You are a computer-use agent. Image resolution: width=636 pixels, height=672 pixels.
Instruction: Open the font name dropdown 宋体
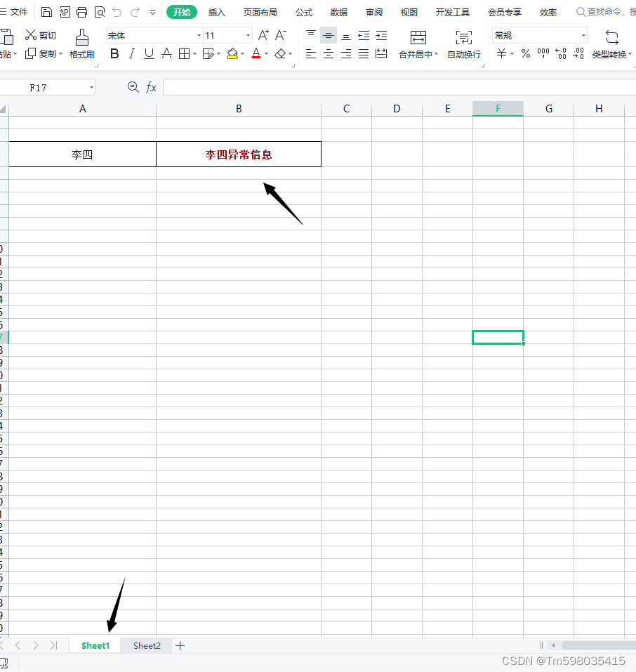point(199,35)
